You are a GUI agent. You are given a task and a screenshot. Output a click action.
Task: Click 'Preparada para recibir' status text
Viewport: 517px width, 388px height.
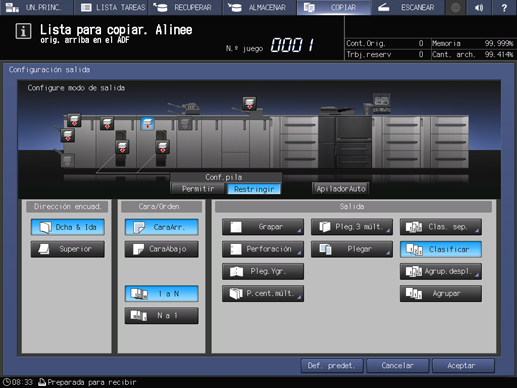click(92, 382)
